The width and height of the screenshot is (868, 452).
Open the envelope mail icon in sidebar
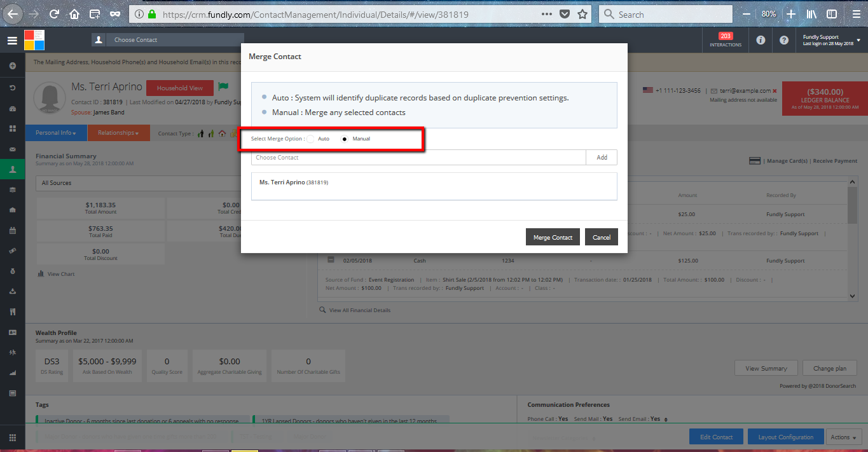tap(12, 149)
